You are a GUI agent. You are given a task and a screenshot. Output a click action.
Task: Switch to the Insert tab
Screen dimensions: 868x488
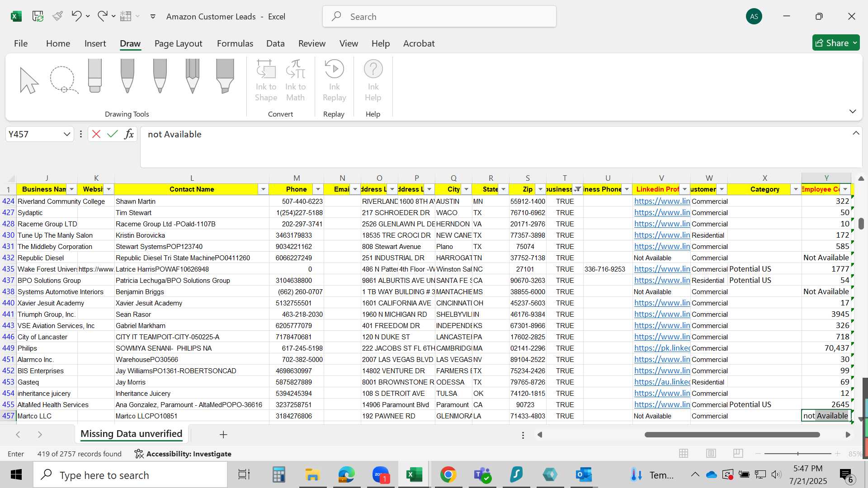(x=95, y=43)
